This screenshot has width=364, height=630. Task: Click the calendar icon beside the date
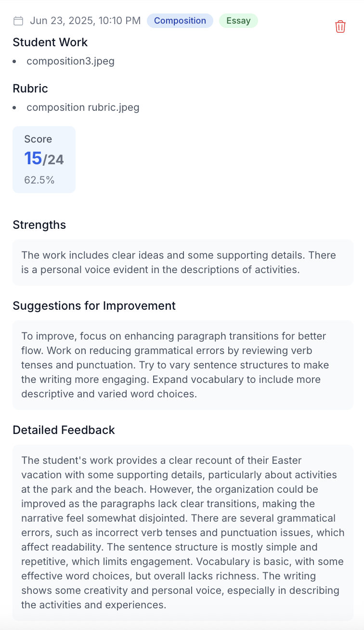(x=18, y=21)
